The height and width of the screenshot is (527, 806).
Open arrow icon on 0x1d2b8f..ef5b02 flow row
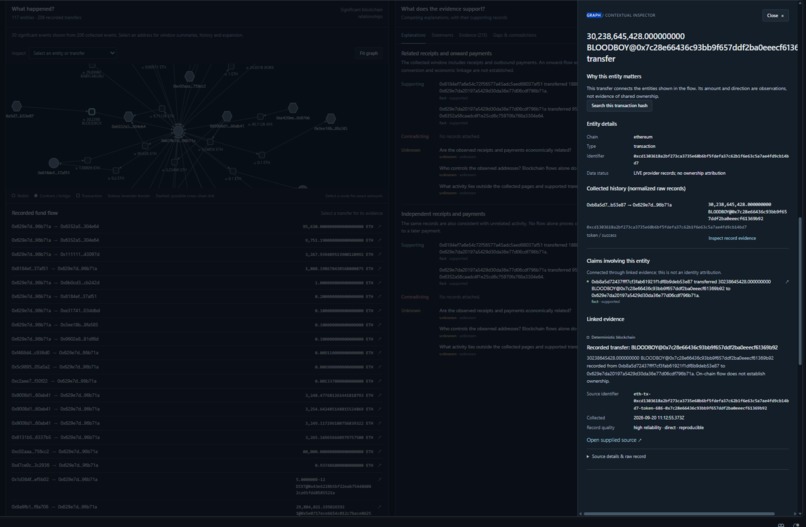click(x=379, y=479)
